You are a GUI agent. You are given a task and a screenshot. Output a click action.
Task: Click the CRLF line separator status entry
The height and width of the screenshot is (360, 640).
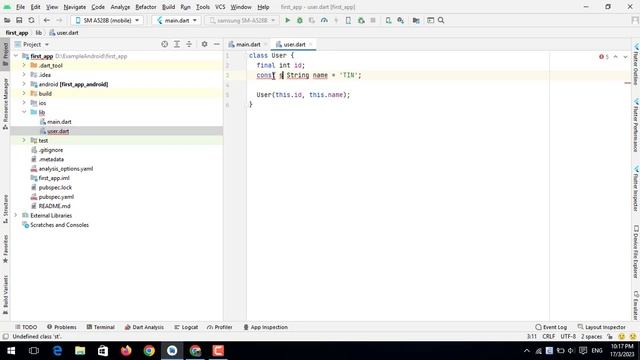(x=549, y=336)
